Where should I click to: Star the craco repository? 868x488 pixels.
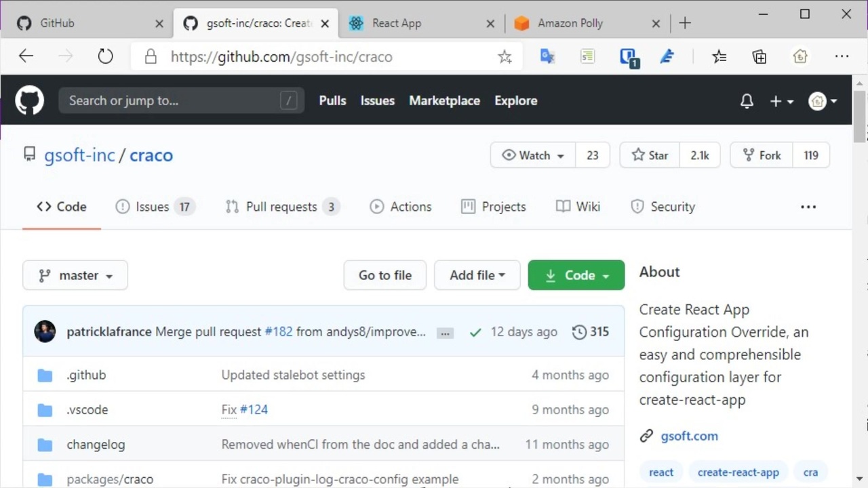click(x=650, y=155)
